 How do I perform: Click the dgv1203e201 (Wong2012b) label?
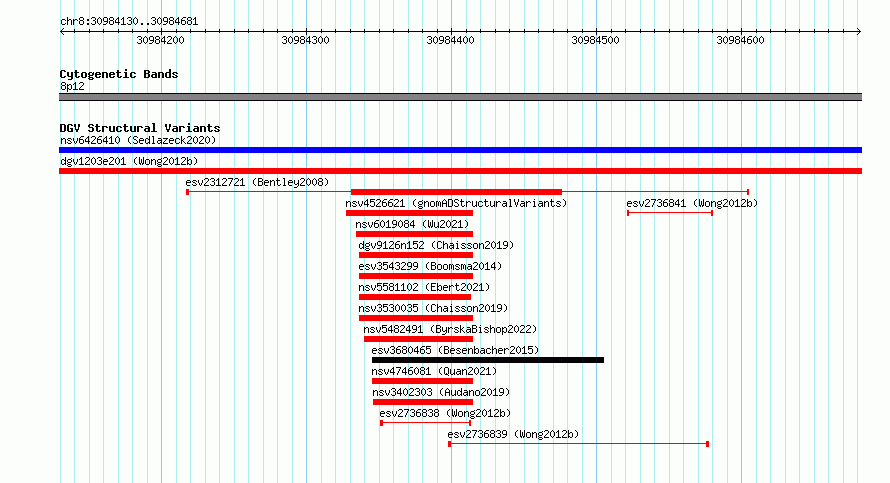point(129,161)
